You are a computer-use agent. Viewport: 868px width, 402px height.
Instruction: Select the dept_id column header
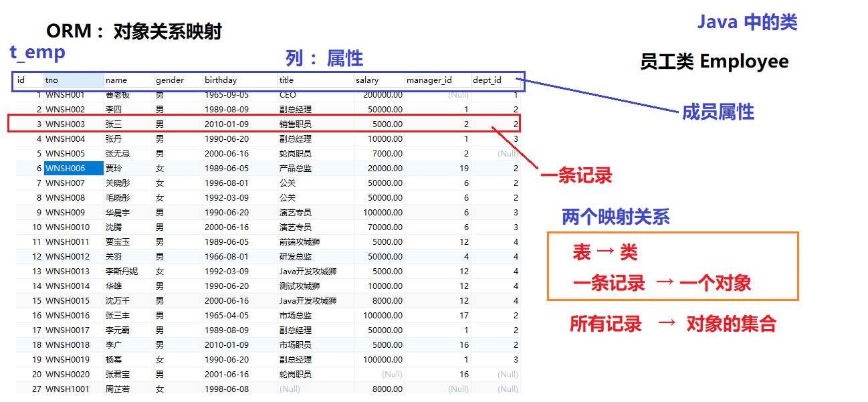(x=496, y=80)
